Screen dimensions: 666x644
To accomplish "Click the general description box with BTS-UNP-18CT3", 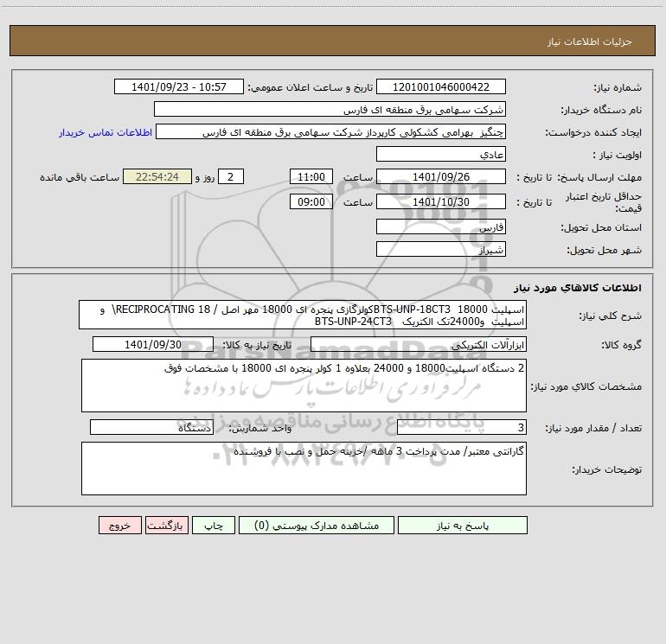I will pos(303,315).
